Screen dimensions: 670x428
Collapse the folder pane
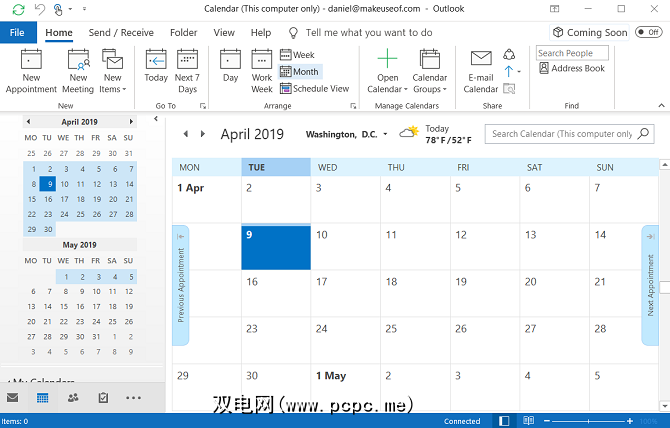pos(156,119)
